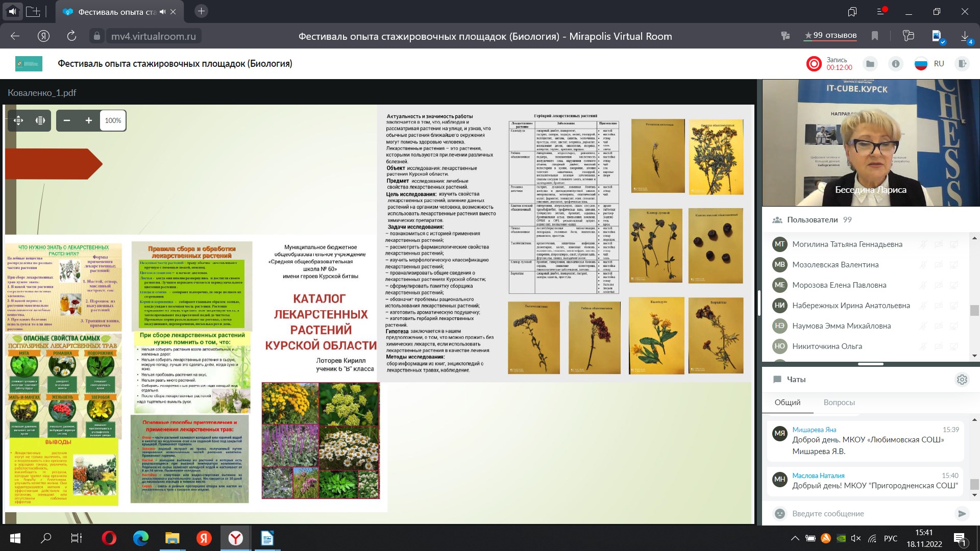The image size is (980, 551).
Task: Click the Введите сообщение message field
Action: point(868,514)
